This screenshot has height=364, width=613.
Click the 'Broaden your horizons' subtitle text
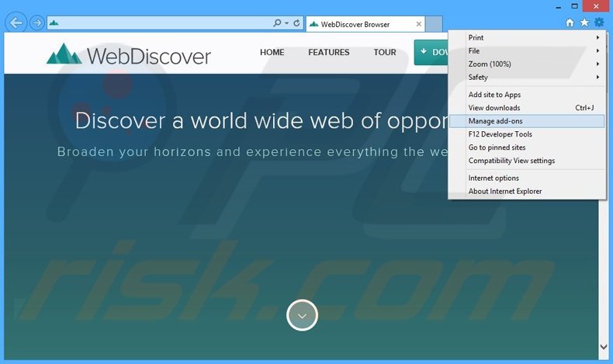[252, 151]
